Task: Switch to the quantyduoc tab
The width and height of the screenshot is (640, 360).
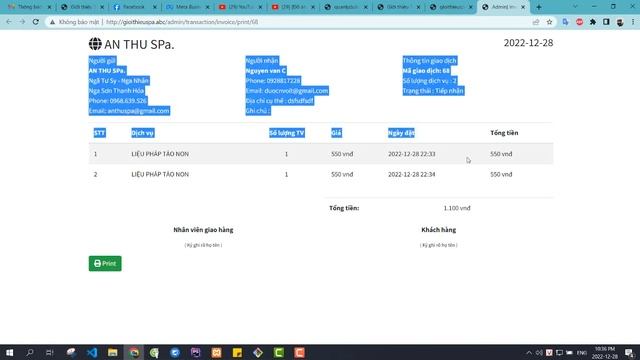Action: coord(346,7)
